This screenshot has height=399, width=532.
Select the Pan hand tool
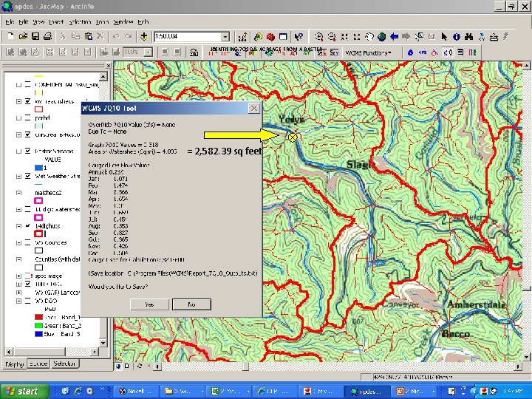(369, 36)
